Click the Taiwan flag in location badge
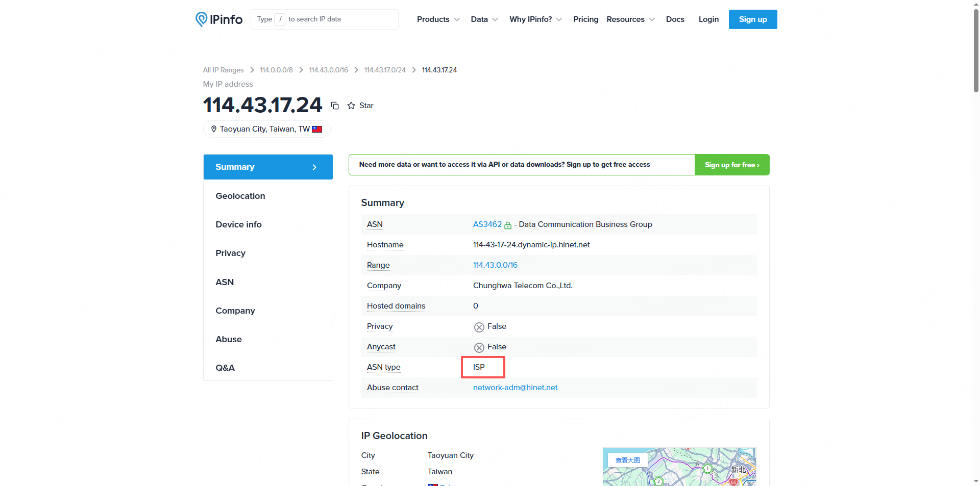Screen dimensions: 980x486 [x=317, y=129]
